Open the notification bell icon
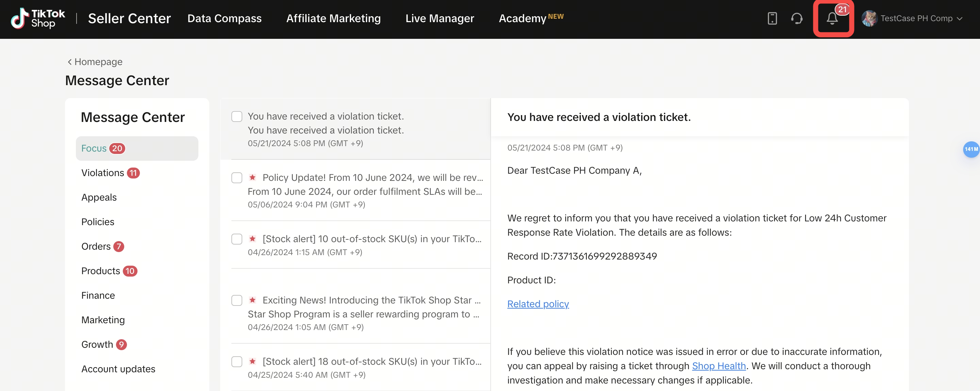Viewport: 980px width, 391px height. tap(832, 18)
